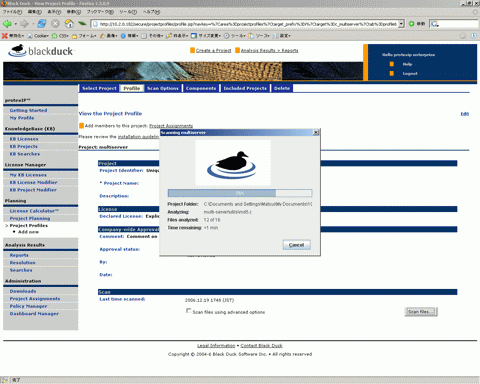
Task: Open the Cookie dropdown in developer toolbar
Action: (38, 36)
